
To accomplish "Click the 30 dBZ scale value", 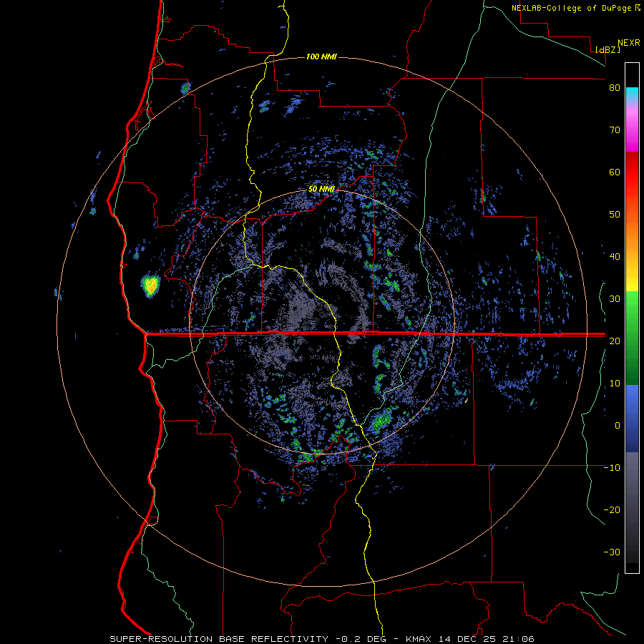I will (615, 299).
